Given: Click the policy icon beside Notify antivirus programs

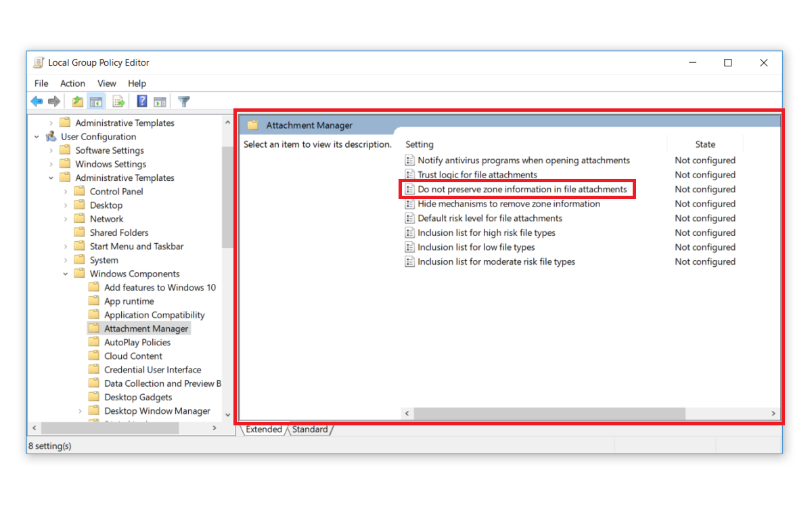Looking at the screenshot, I should [x=409, y=161].
